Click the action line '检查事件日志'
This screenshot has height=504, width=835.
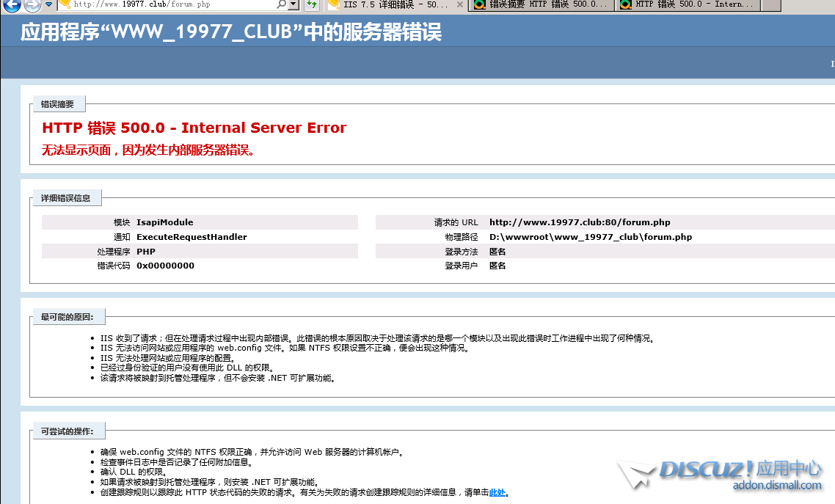pos(176,462)
